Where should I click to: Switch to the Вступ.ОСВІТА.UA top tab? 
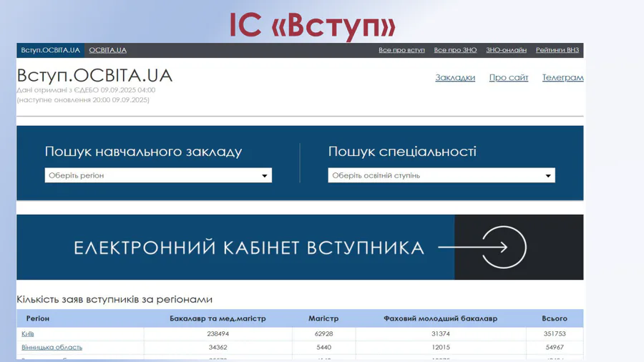[50, 50]
